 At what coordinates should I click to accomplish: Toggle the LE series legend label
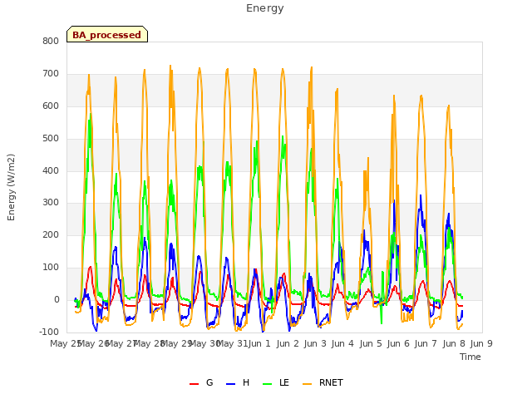tap(284, 382)
